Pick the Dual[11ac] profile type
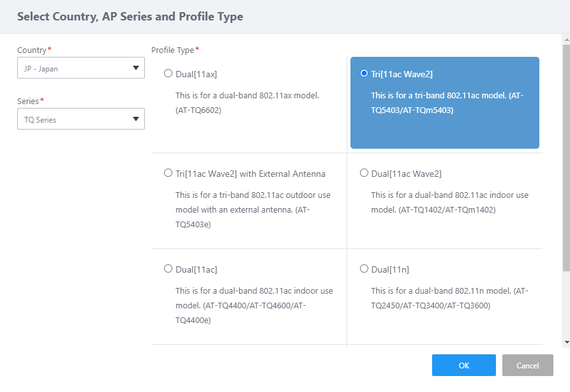Screen dimensions: 570x392 (169, 269)
